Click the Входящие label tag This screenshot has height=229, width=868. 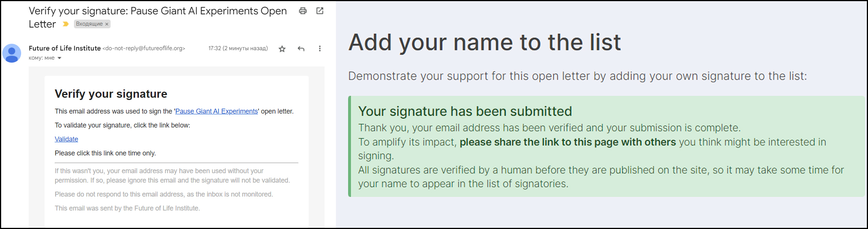[89, 24]
